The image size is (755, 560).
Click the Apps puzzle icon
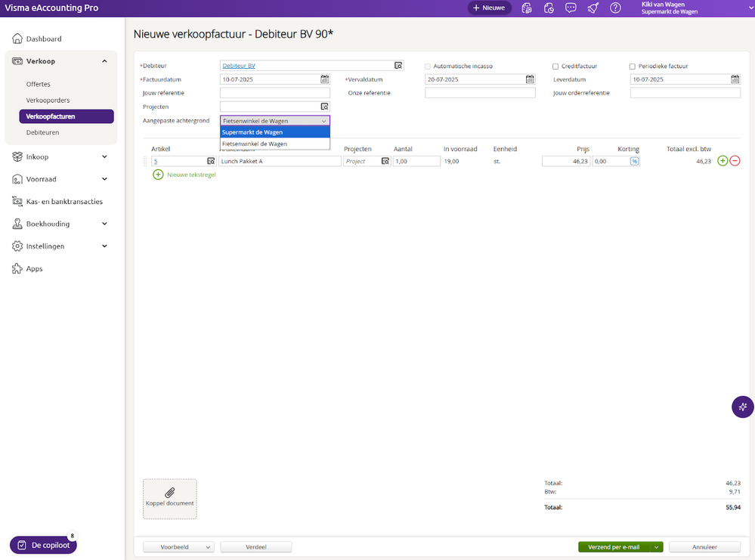(17, 268)
